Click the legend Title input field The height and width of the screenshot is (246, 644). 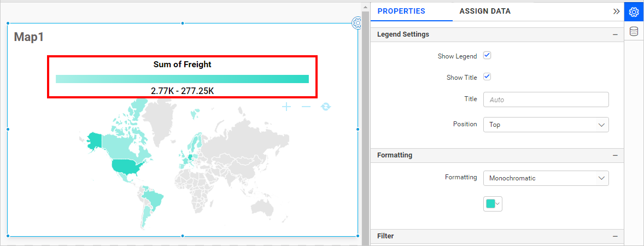click(x=546, y=100)
